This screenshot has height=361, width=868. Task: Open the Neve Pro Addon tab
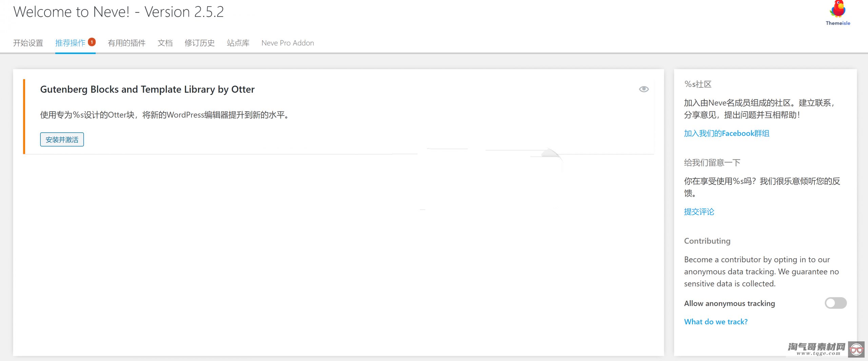(288, 43)
